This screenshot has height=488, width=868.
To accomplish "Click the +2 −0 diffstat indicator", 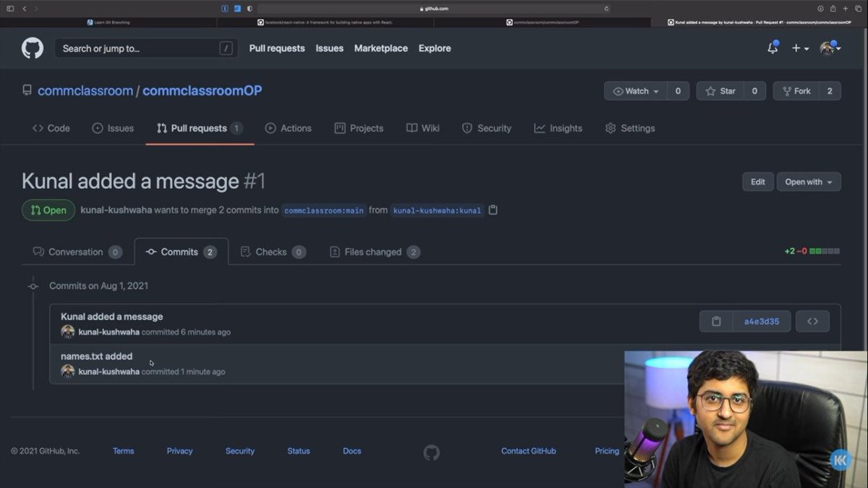I will (812, 251).
